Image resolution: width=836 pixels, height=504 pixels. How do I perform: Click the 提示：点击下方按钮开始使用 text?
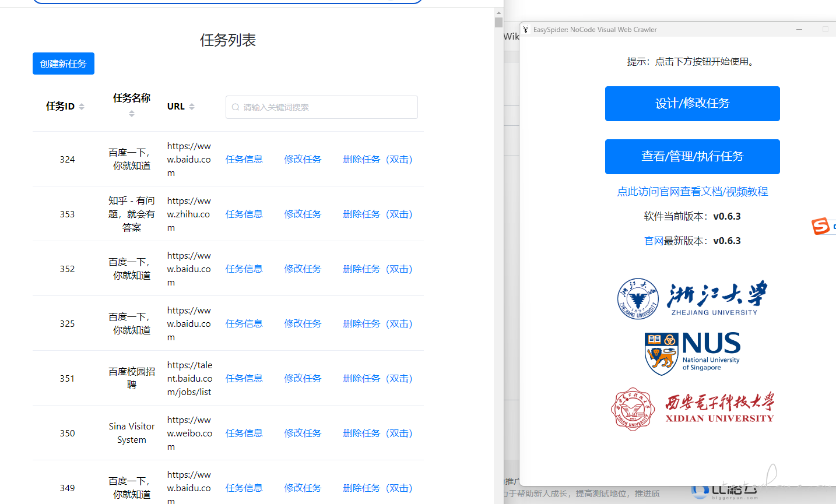tap(692, 61)
